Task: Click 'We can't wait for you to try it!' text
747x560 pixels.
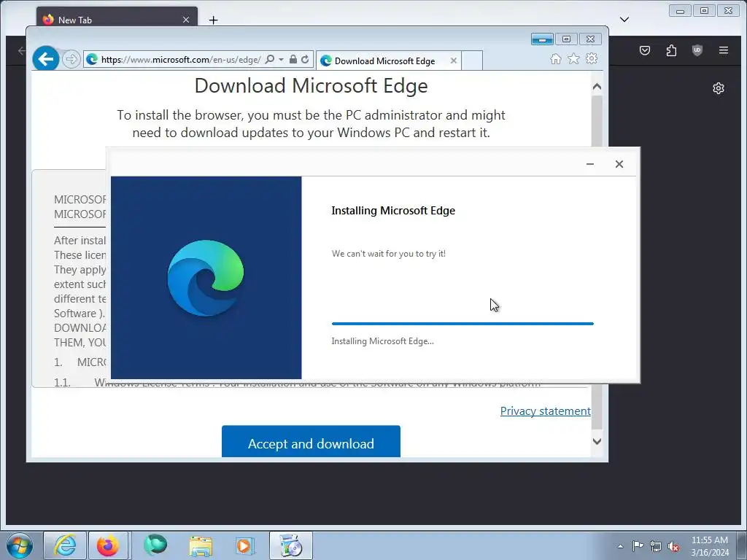Action: click(x=389, y=254)
